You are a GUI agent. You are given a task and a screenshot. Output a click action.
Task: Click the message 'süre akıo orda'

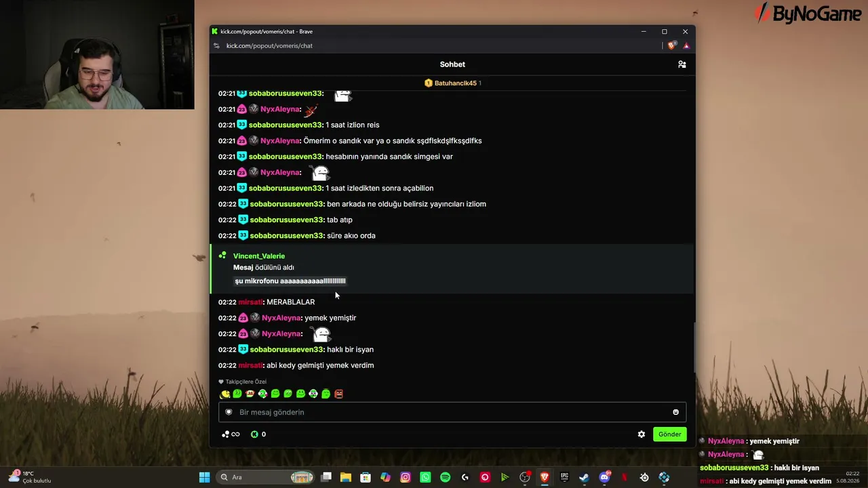pos(351,236)
